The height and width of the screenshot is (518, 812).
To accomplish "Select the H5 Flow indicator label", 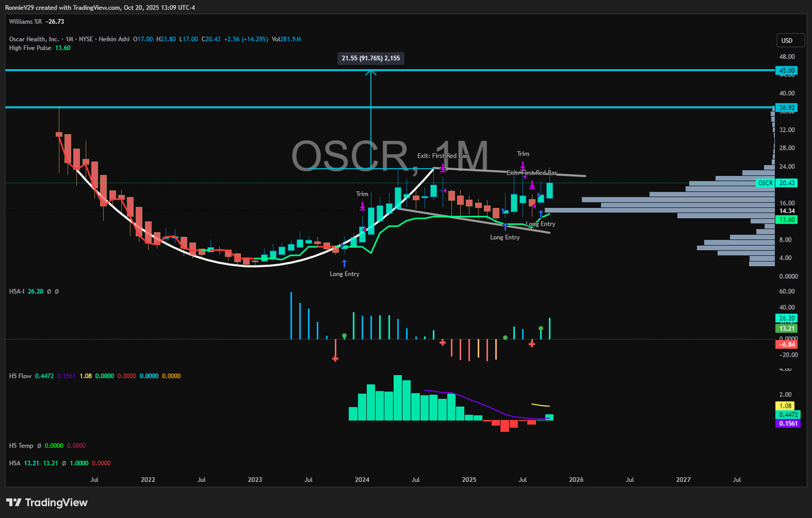I will (21, 374).
